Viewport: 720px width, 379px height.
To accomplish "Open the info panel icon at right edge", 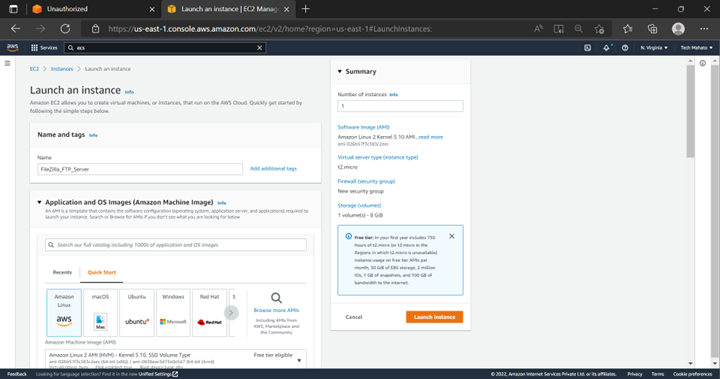I will tap(703, 63).
